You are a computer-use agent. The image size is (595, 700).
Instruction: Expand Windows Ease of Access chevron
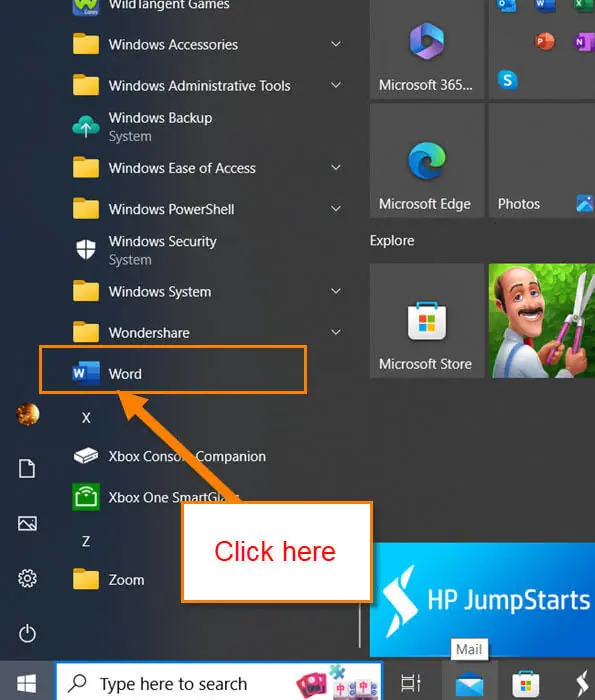click(x=336, y=167)
